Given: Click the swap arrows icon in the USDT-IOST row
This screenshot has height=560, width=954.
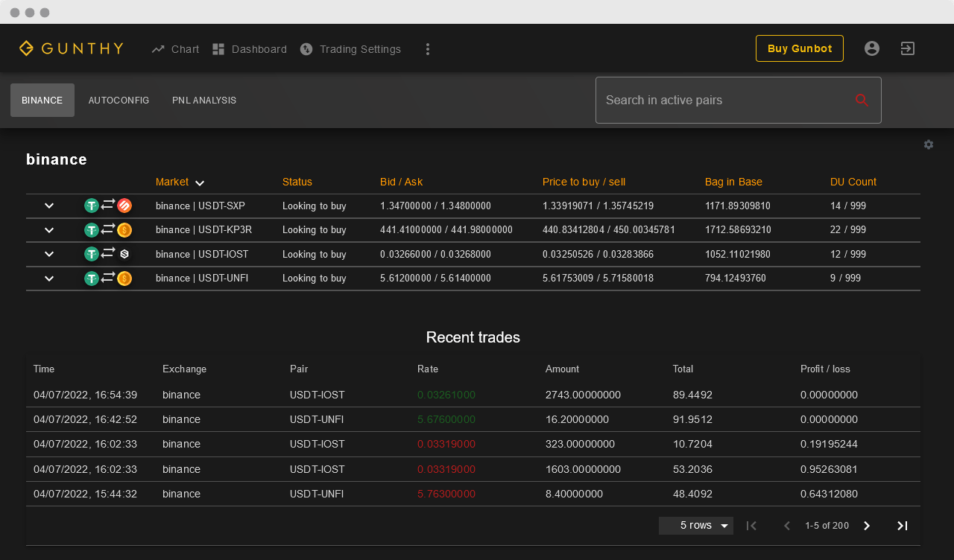Looking at the screenshot, I should tap(108, 253).
